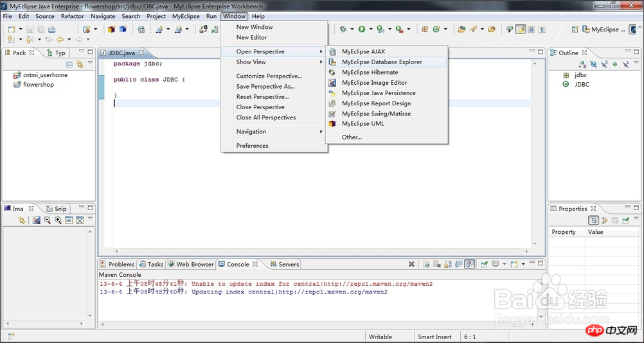The width and height of the screenshot is (644, 343).
Task: Select MyEclipse Database Explorer perspective
Action: click(382, 62)
